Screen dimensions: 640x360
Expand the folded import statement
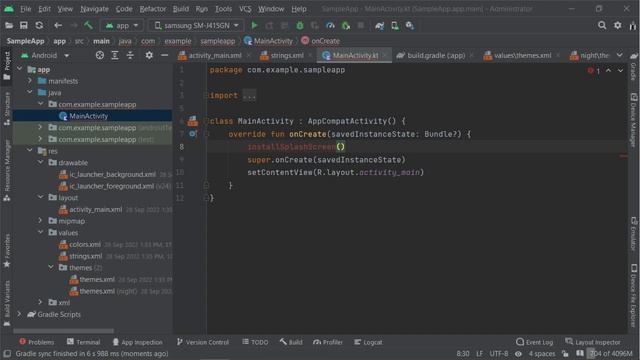coord(249,96)
